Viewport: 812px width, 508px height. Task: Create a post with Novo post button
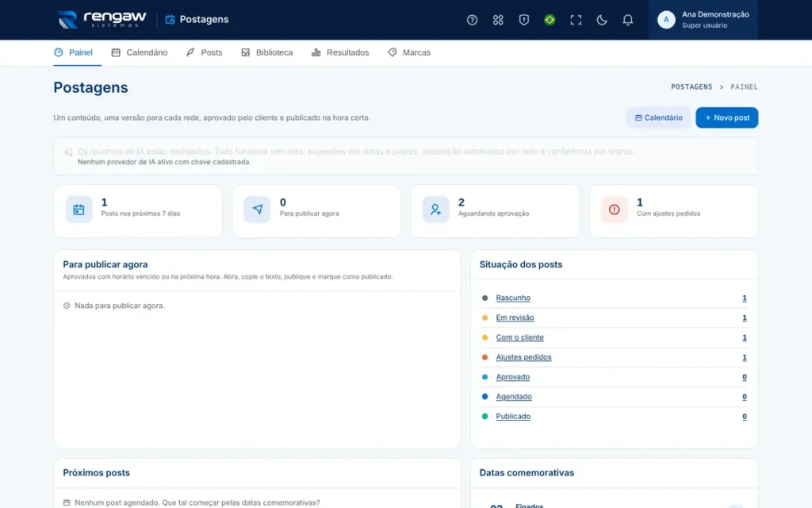click(727, 117)
